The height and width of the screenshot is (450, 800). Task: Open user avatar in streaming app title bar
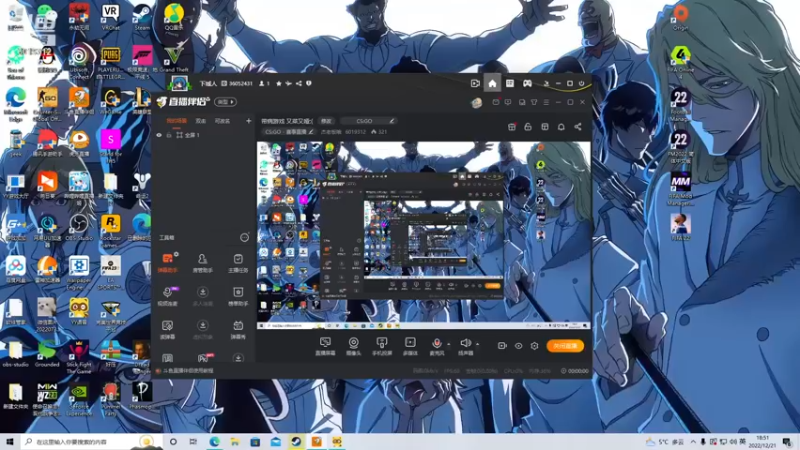[x=477, y=103]
